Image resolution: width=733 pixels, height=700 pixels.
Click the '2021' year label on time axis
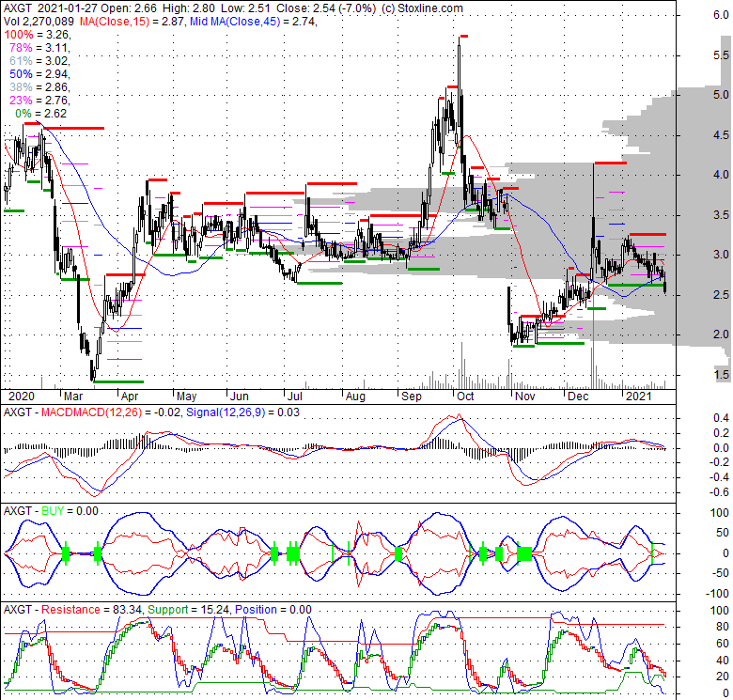coord(639,397)
